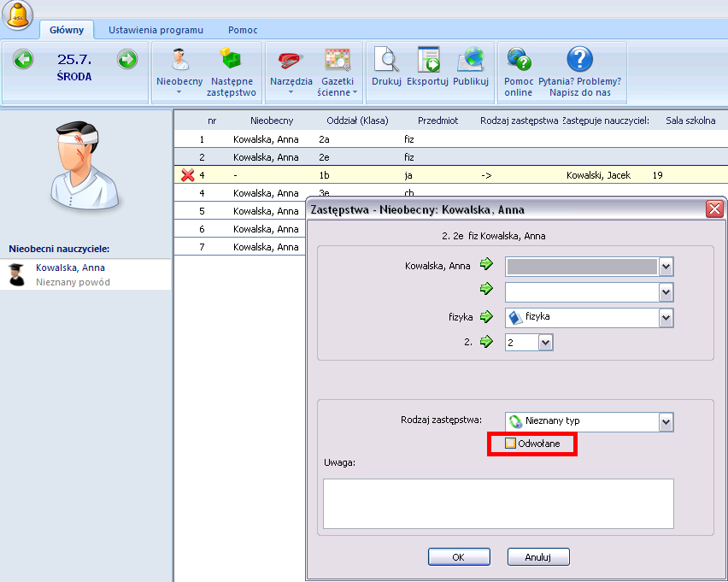Select row 2 with class 2e
728x582 pixels.
pos(451,157)
